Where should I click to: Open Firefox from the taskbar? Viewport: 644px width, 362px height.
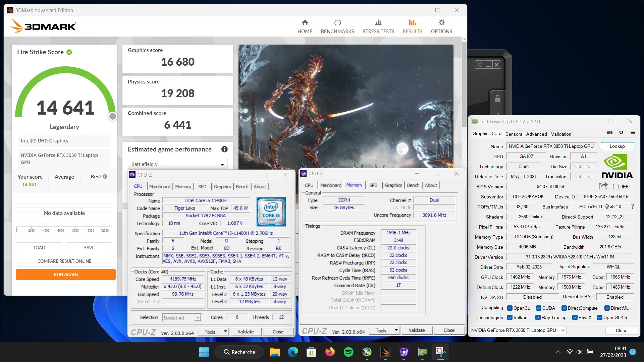(x=330, y=352)
